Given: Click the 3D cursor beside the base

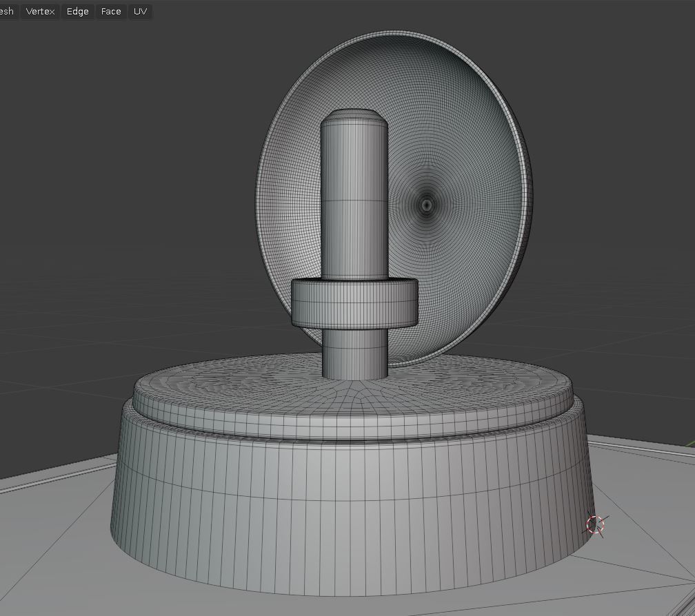Looking at the screenshot, I should click(595, 524).
